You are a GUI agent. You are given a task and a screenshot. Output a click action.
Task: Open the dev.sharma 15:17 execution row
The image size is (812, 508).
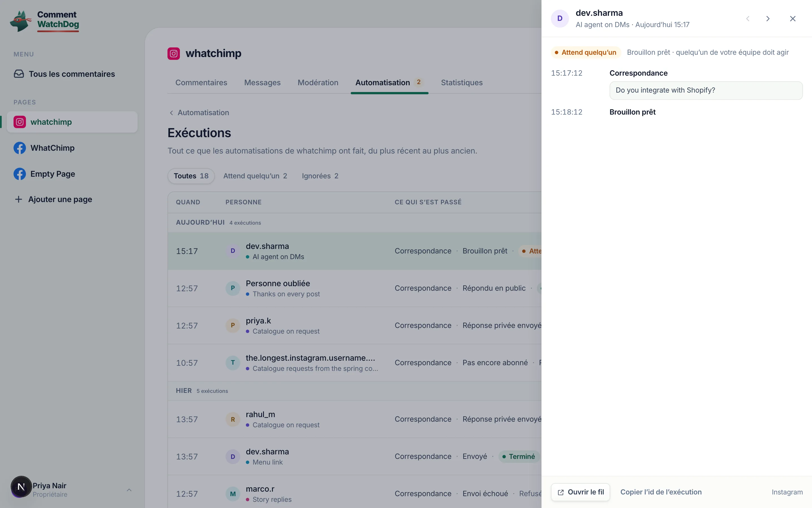tap(354, 251)
